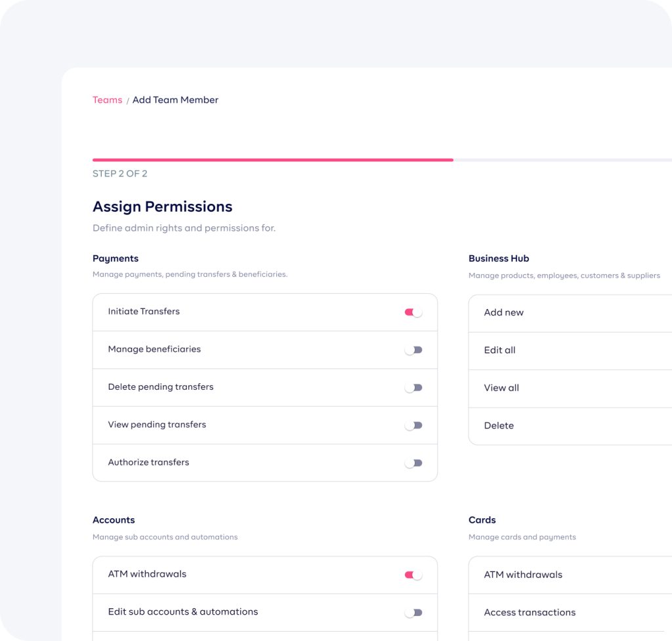Disable the Accounts ATM withdrawals toggle
This screenshot has width=672, height=641.
pos(413,575)
